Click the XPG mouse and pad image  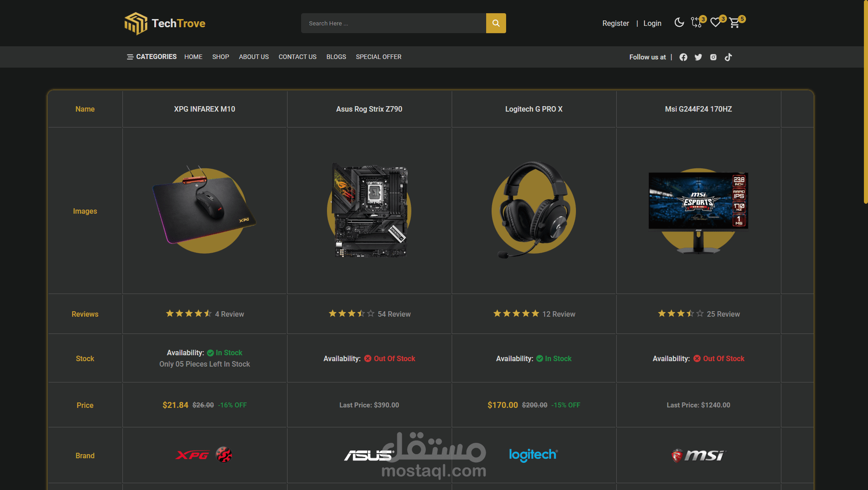click(x=205, y=210)
